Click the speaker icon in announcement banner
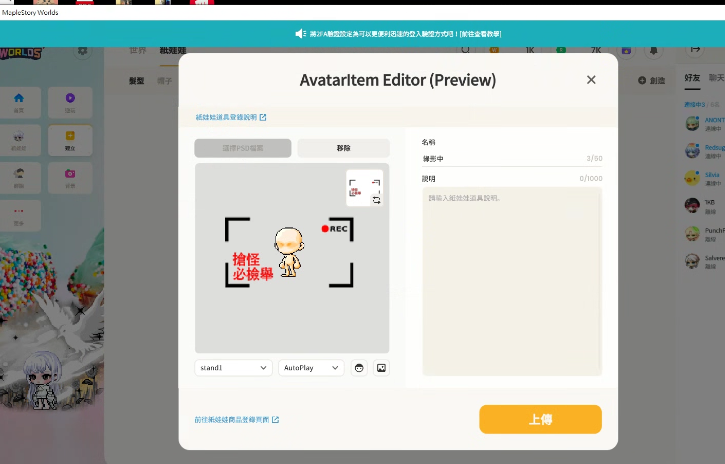The width and height of the screenshot is (725, 464). coord(301,34)
